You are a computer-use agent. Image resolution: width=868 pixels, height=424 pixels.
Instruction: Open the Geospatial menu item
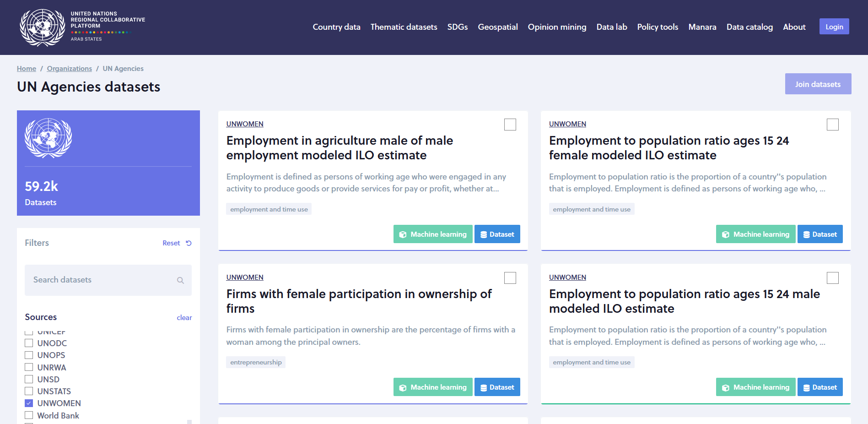pyautogui.click(x=497, y=27)
